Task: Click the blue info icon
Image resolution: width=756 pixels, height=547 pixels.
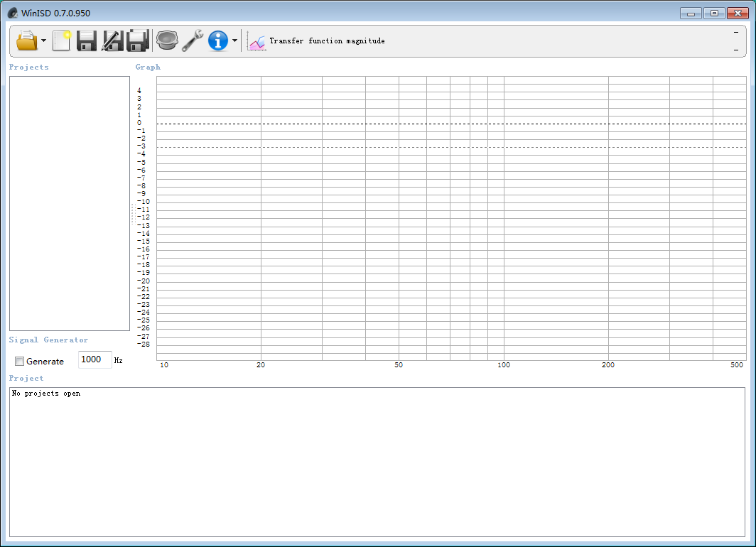Action: pos(218,40)
